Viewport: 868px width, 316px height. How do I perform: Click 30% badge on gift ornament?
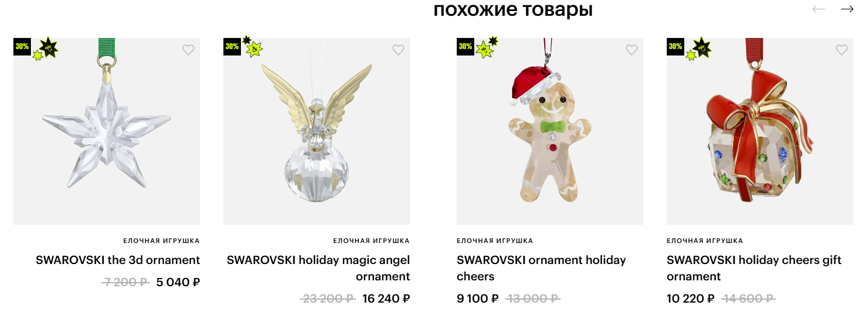[x=675, y=47]
